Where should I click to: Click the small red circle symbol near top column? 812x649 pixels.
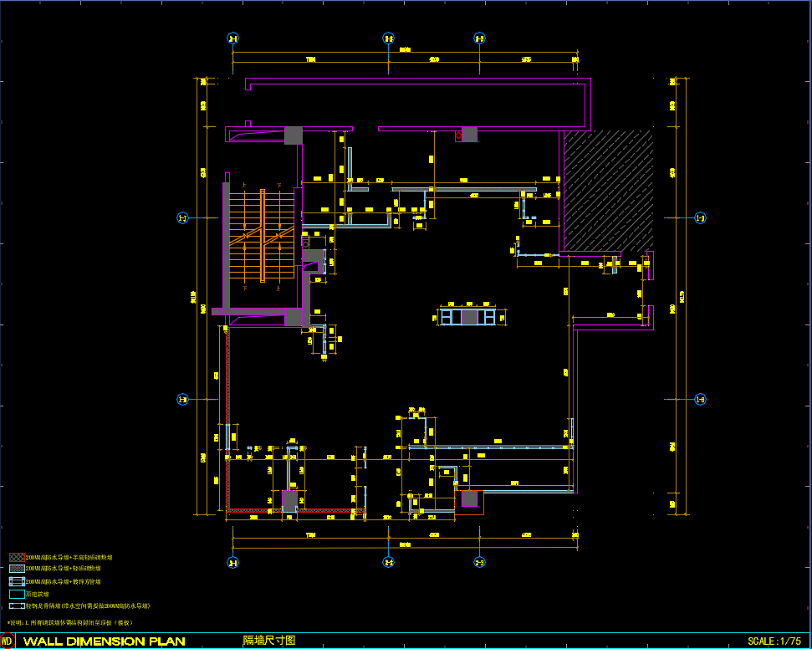tap(458, 135)
